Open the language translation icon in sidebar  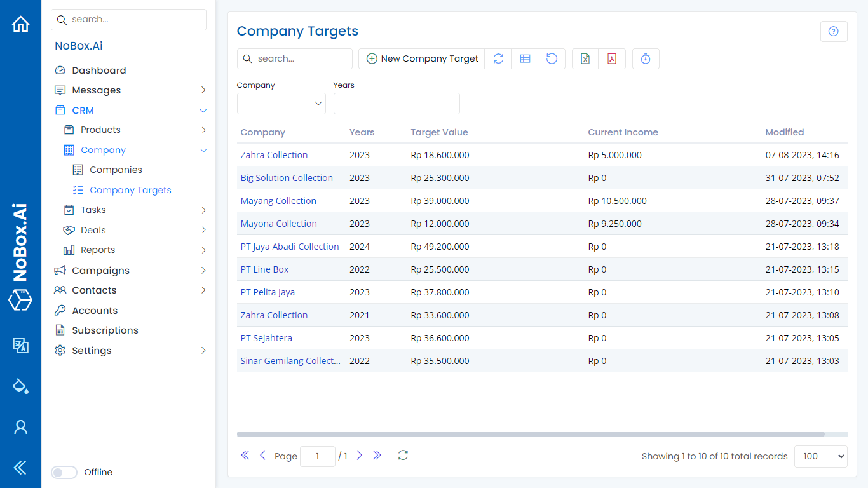point(21,346)
